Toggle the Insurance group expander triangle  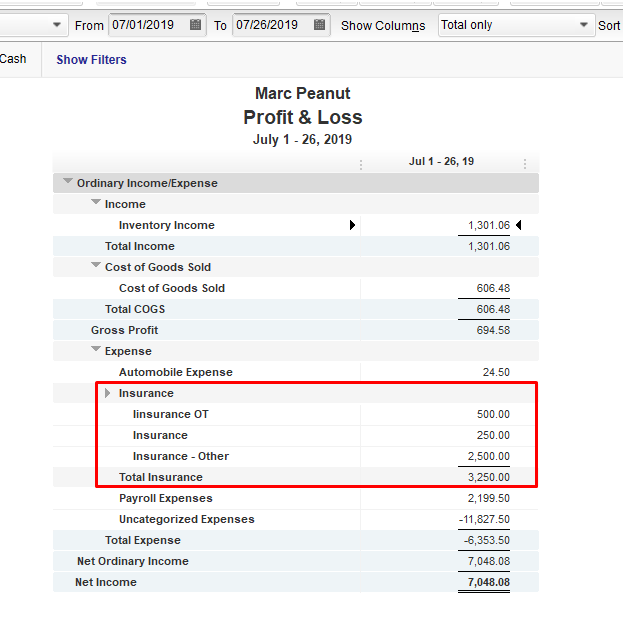tap(107, 393)
